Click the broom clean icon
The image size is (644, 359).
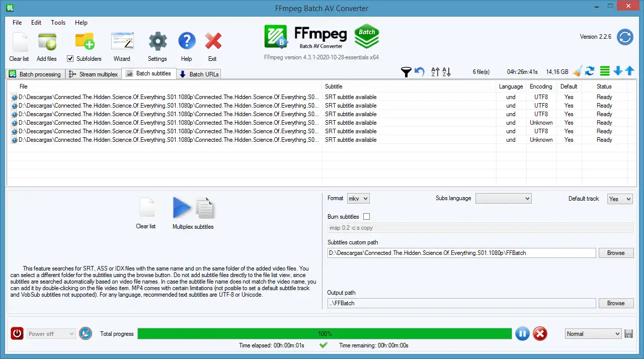tap(578, 71)
